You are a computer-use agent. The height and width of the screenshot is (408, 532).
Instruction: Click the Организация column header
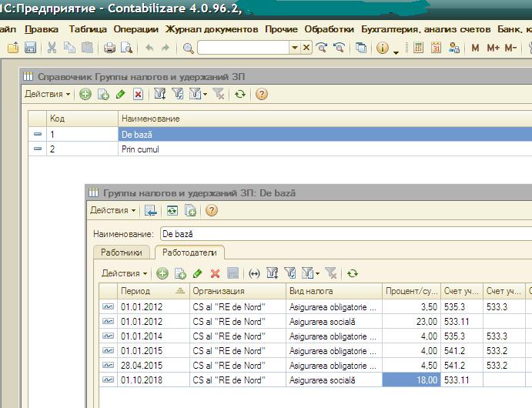(x=237, y=291)
